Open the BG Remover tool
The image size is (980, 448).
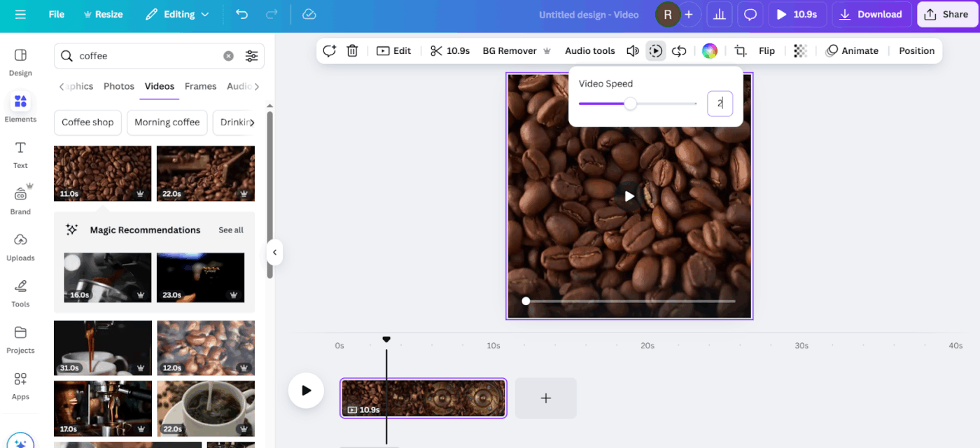[510, 50]
